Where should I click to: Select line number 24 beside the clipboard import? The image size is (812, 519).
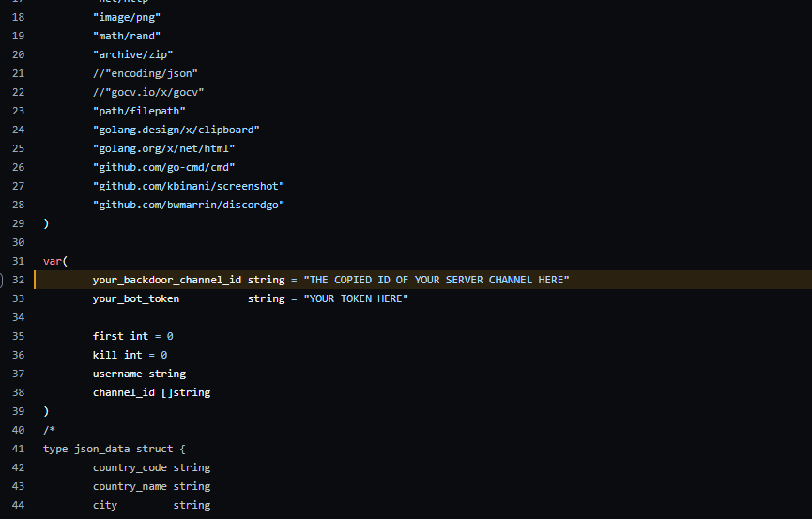click(x=18, y=130)
